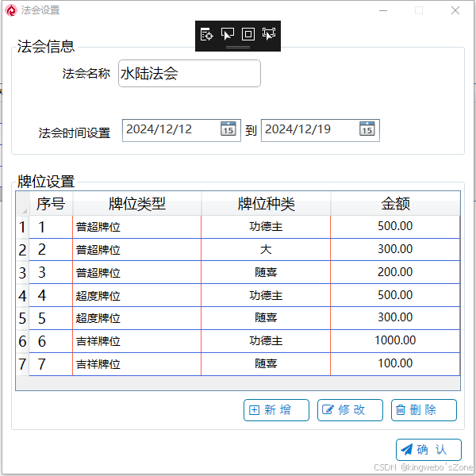Select row header 4 of the grid

22,295
